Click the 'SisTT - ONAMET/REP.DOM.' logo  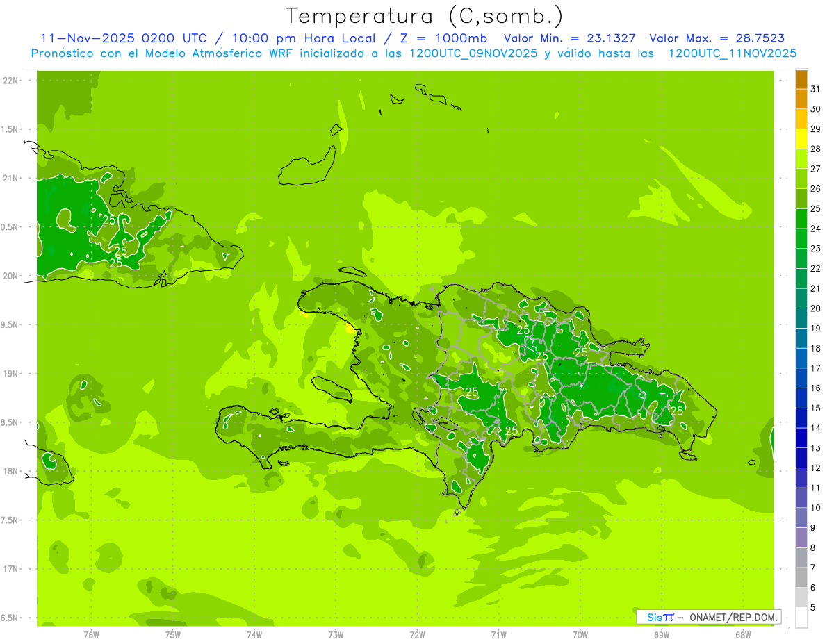point(708,617)
